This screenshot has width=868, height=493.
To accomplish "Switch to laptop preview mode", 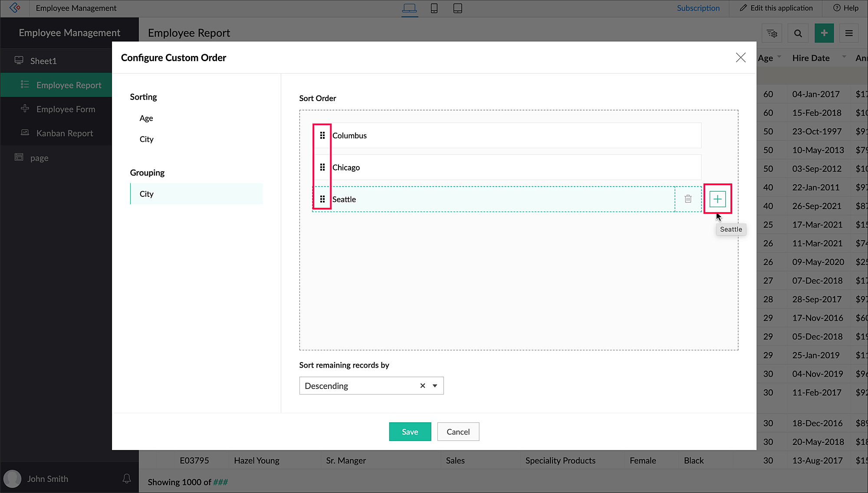I will point(409,8).
